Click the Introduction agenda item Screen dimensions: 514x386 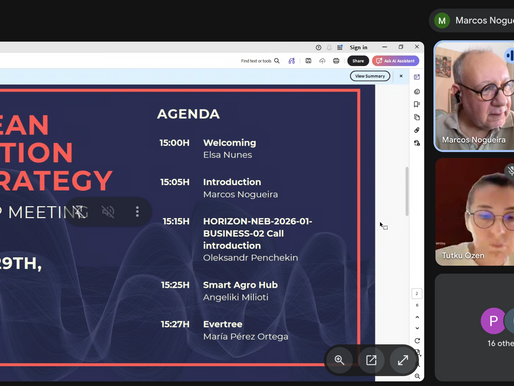[232, 182]
